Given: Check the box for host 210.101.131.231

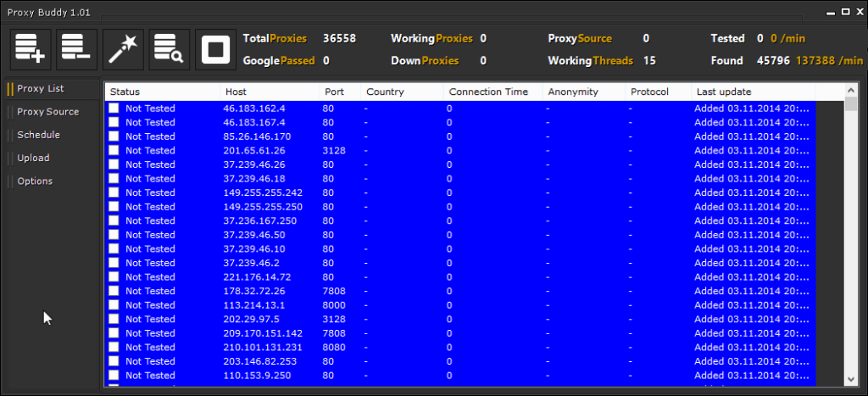Looking at the screenshot, I should tap(114, 348).
